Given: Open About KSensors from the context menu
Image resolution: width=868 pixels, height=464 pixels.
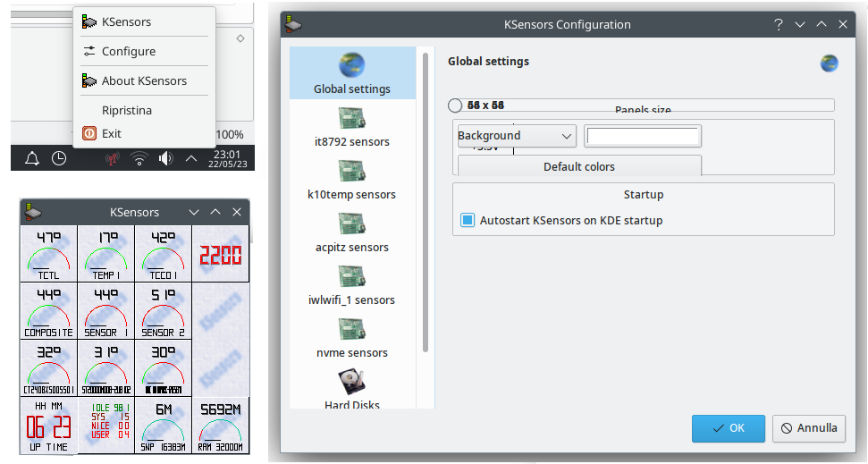Looking at the screenshot, I should 144,80.
